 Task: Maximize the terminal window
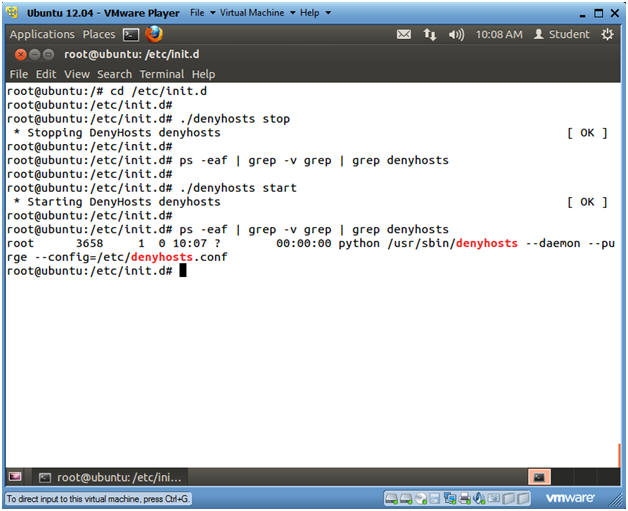pos(48,54)
